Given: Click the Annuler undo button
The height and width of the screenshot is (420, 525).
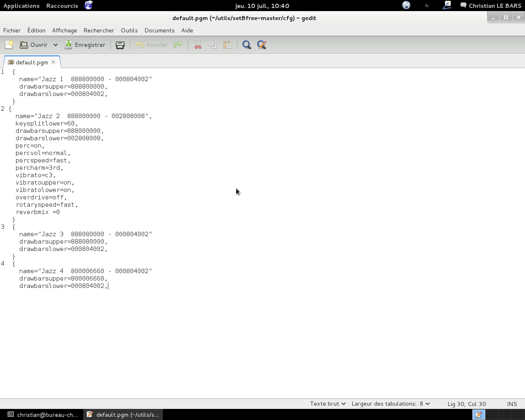Looking at the screenshot, I should [151, 45].
